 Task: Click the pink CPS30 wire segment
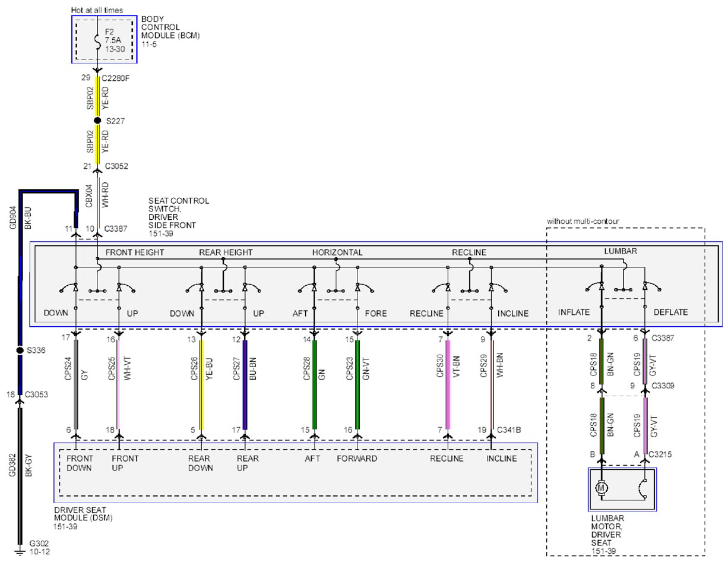(x=448, y=384)
